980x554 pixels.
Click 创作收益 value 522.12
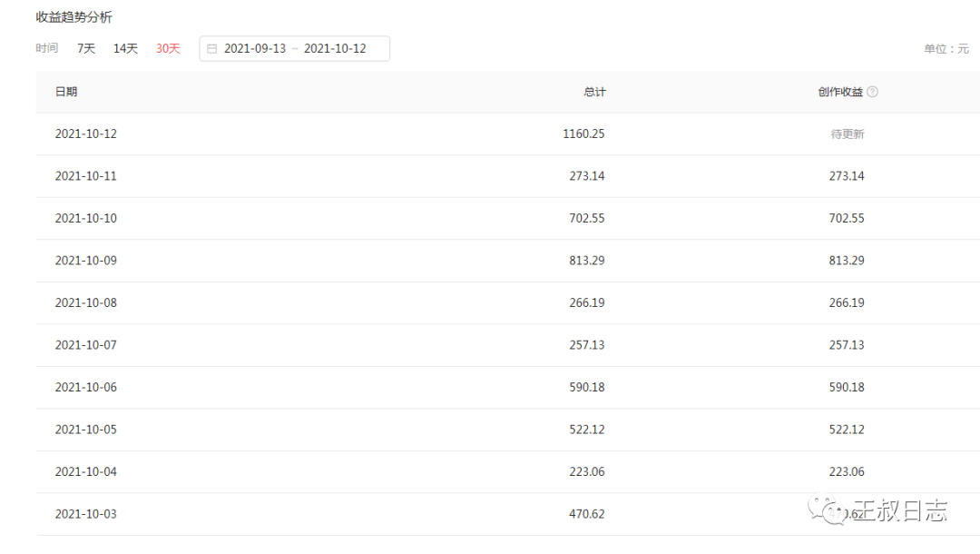(x=847, y=430)
